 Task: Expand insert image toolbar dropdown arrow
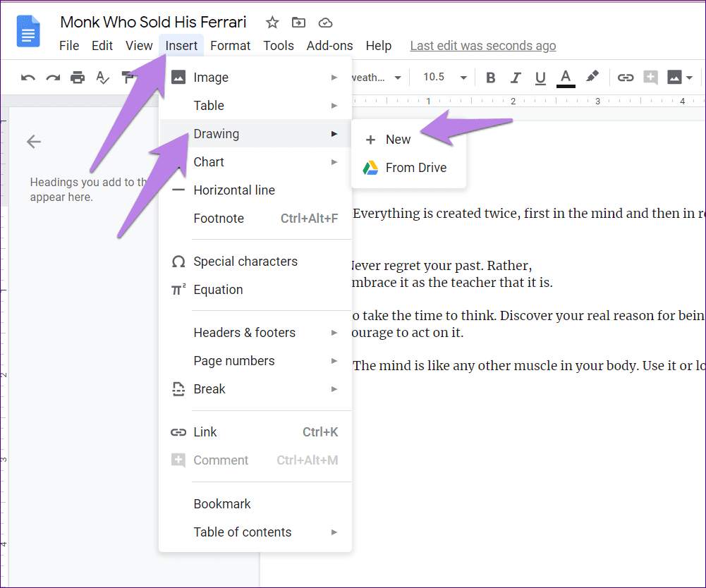point(689,78)
